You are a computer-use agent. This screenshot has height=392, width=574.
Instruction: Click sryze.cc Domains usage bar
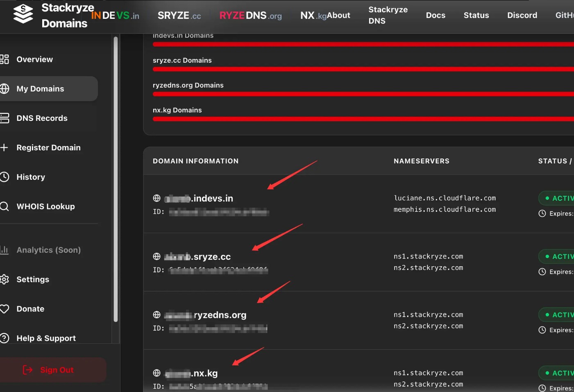363,69
